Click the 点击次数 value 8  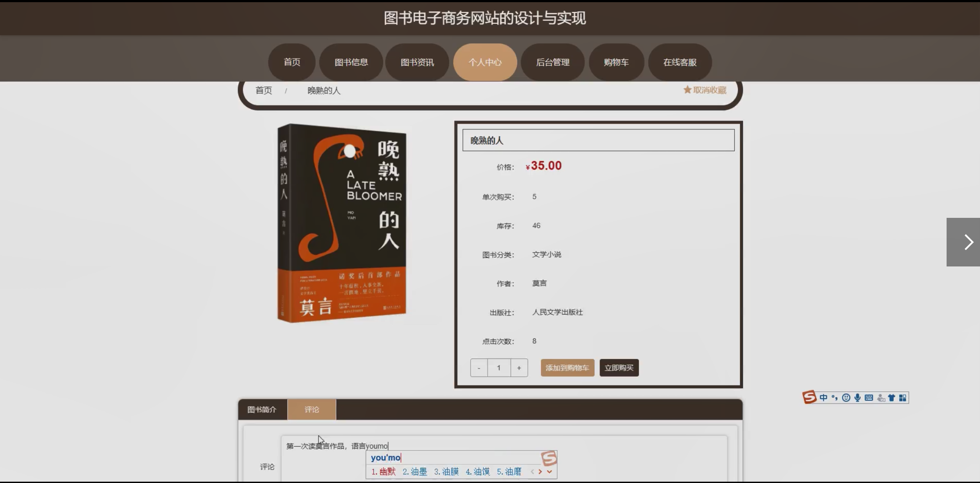pyautogui.click(x=534, y=341)
